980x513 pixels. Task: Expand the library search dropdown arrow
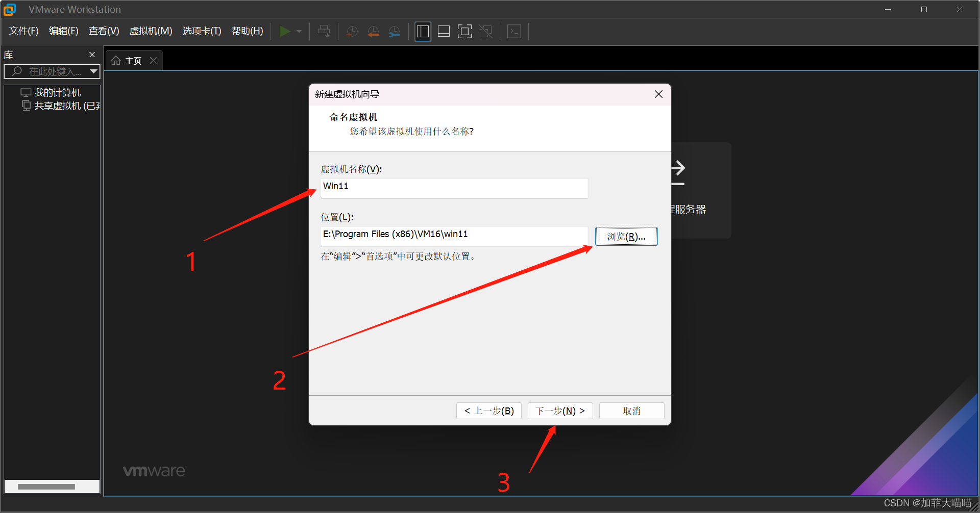93,71
